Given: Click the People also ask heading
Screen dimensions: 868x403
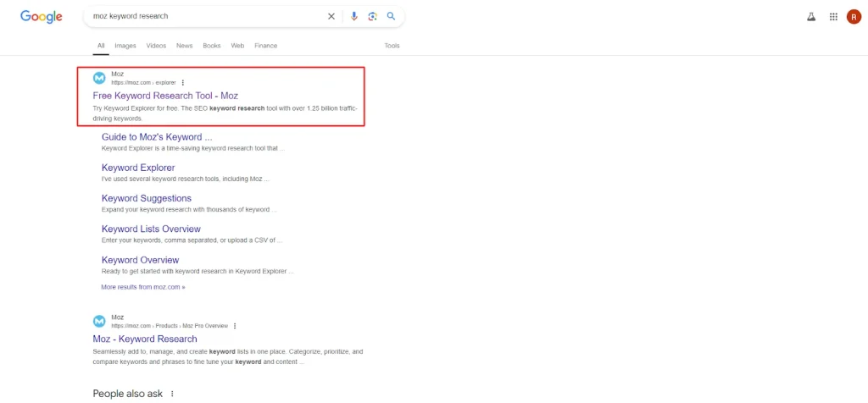Looking at the screenshot, I should 128,395.
